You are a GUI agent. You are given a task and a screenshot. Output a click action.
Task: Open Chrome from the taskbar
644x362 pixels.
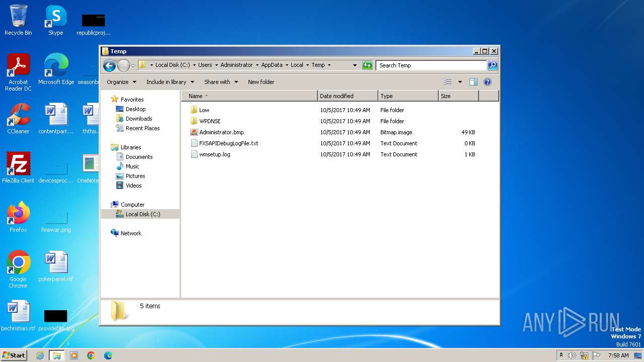(91, 355)
